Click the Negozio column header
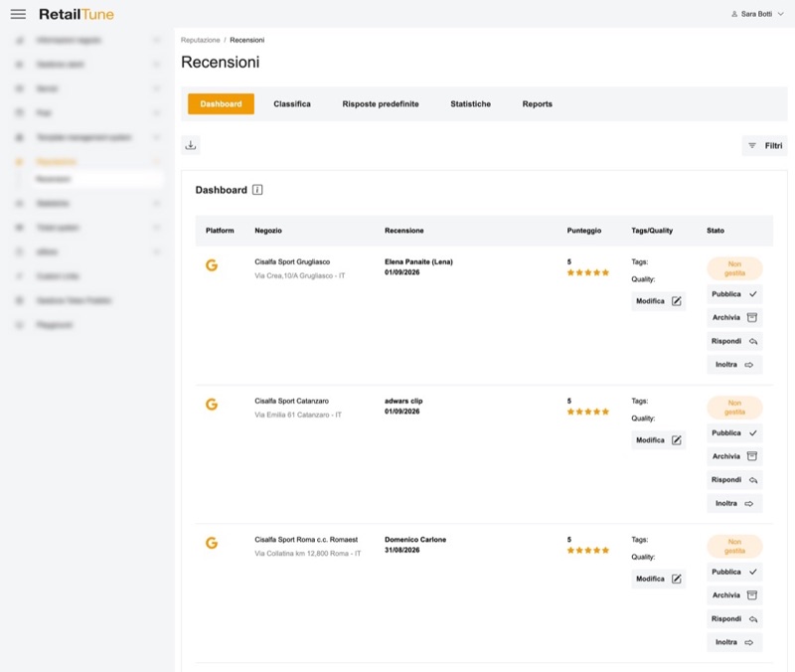 [268, 231]
